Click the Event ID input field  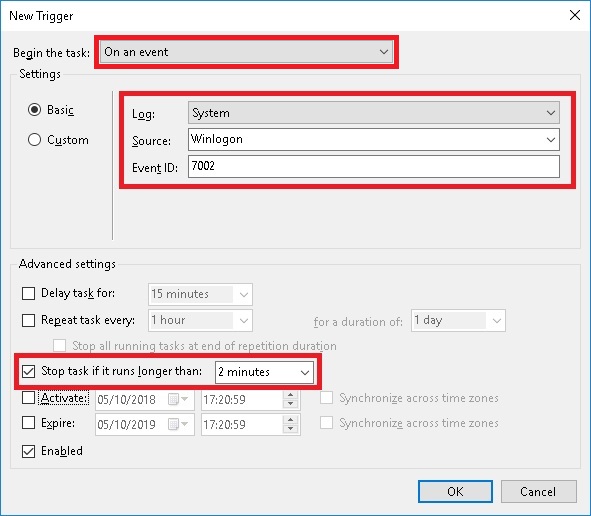[x=374, y=166]
